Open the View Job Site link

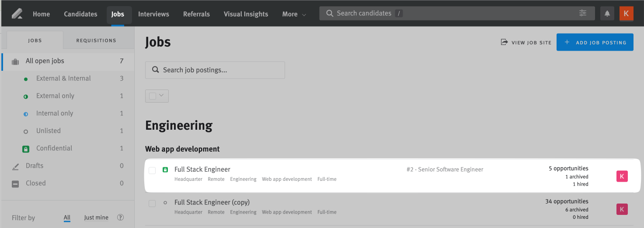click(526, 42)
